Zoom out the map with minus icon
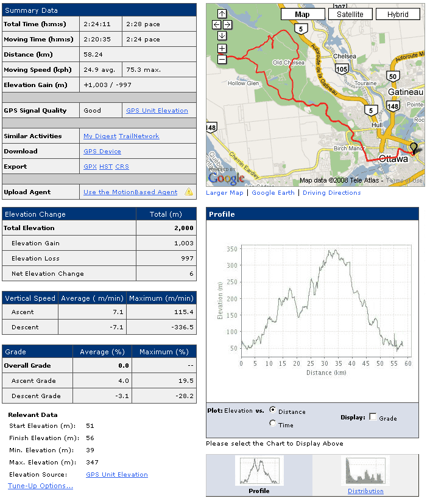 [x=222, y=60]
